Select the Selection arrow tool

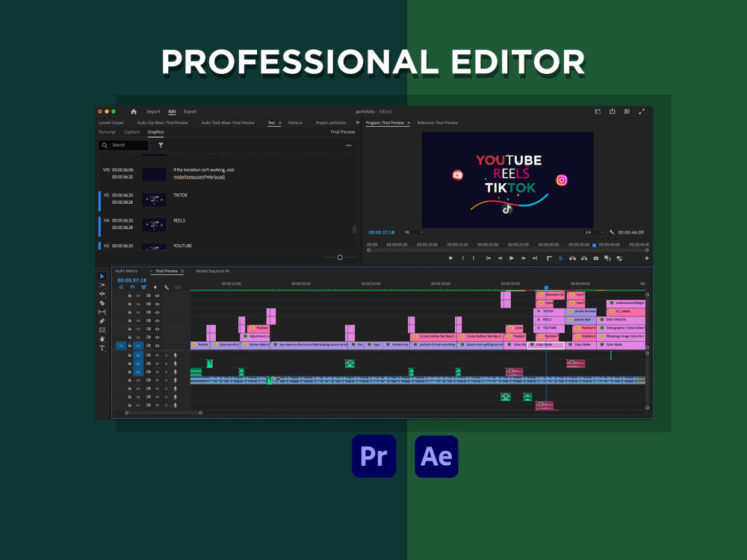click(102, 276)
